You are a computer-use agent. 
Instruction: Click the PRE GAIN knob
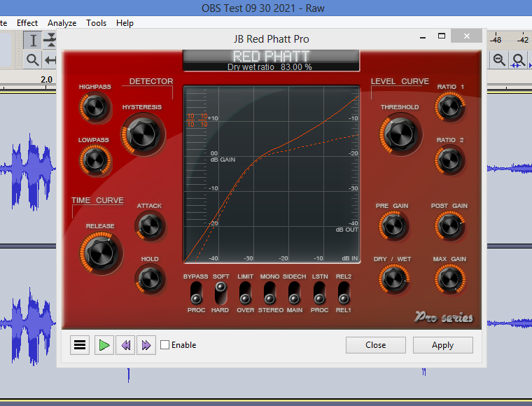tap(393, 226)
